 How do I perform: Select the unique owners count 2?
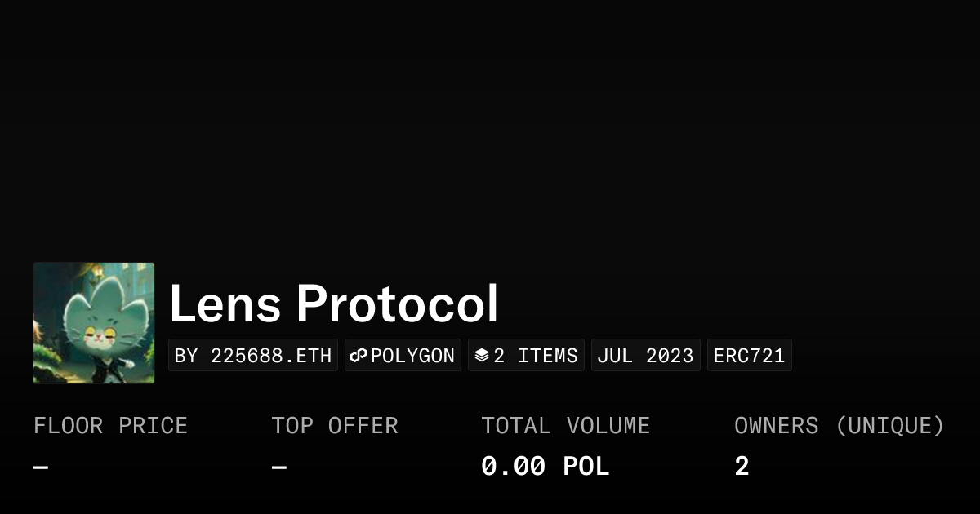[x=742, y=467]
